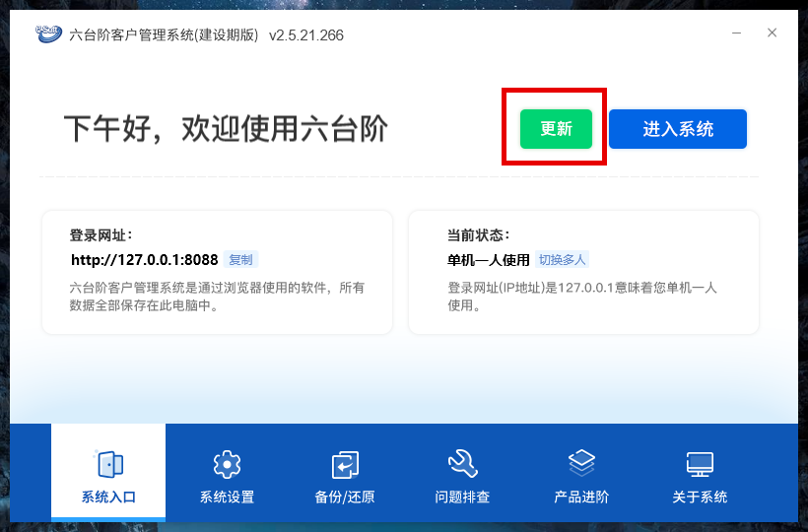
Task: Open the 产品进阶 layers icon
Action: tap(581, 462)
